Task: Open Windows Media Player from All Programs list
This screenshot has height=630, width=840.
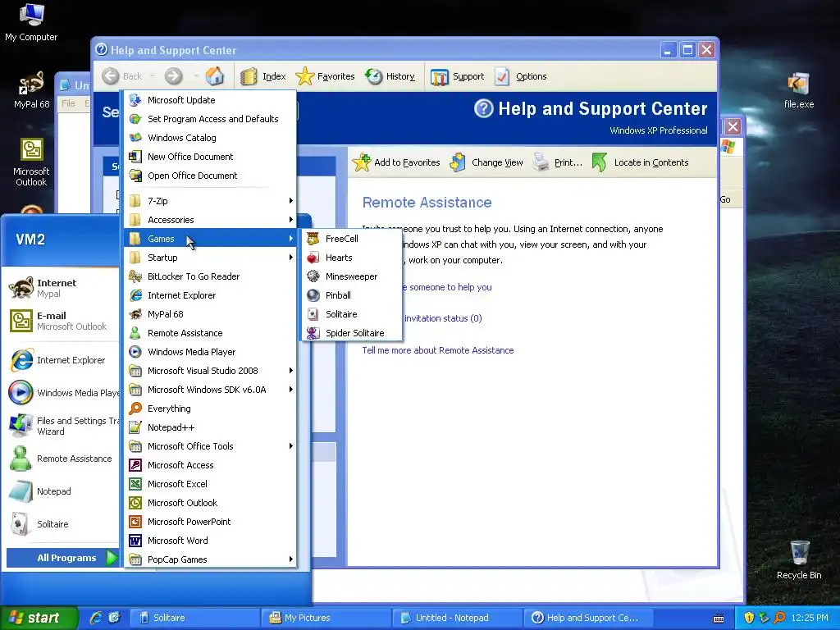Action: 211,352
